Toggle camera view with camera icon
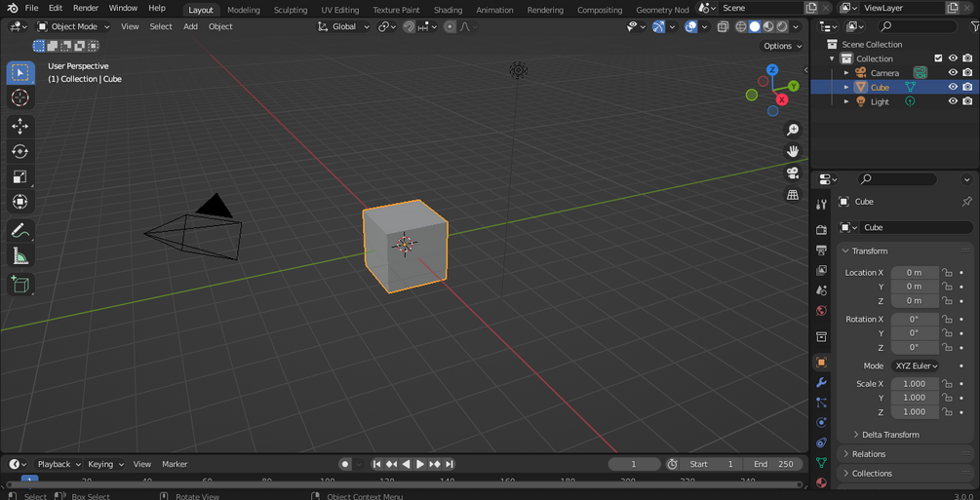 [x=793, y=173]
